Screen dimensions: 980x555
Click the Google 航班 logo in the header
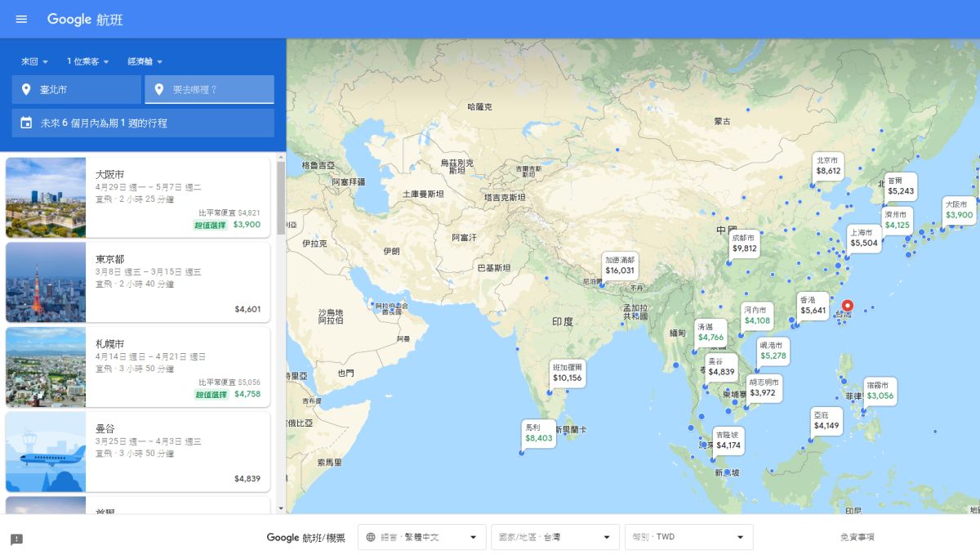coord(84,19)
